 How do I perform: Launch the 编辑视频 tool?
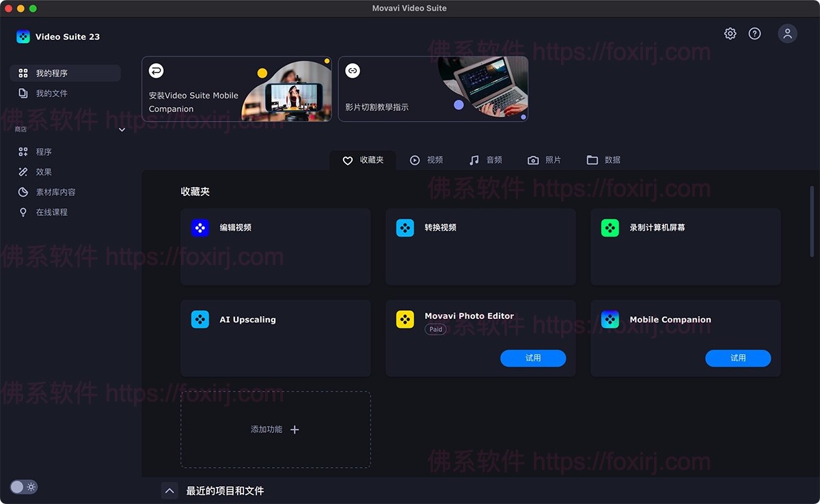click(x=275, y=247)
